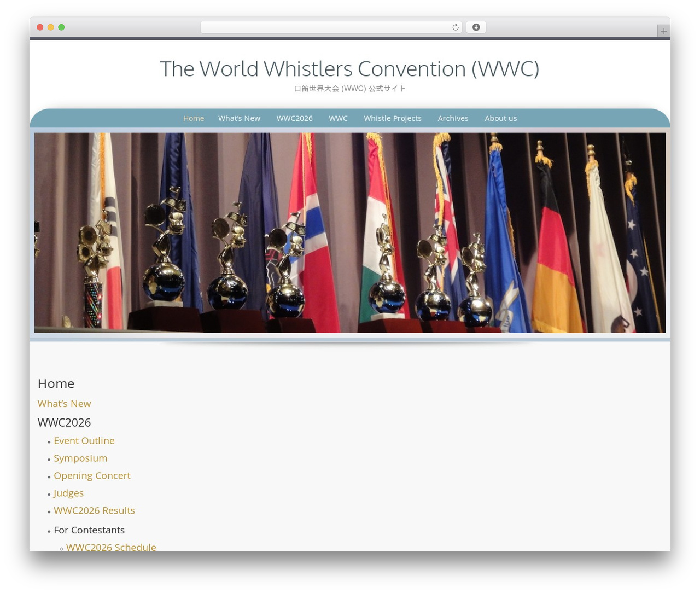Open the WWC2026 Schedule link
The width and height of the screenshot is (700, 593).
(x=111, y=547)
